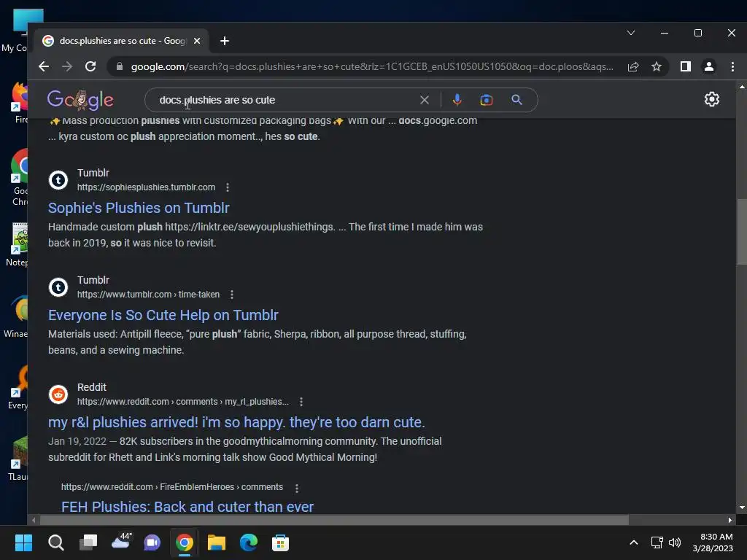Open the weather widget showing 44°
This screenshot has width=747, height=560.
(x=120, y=542)
